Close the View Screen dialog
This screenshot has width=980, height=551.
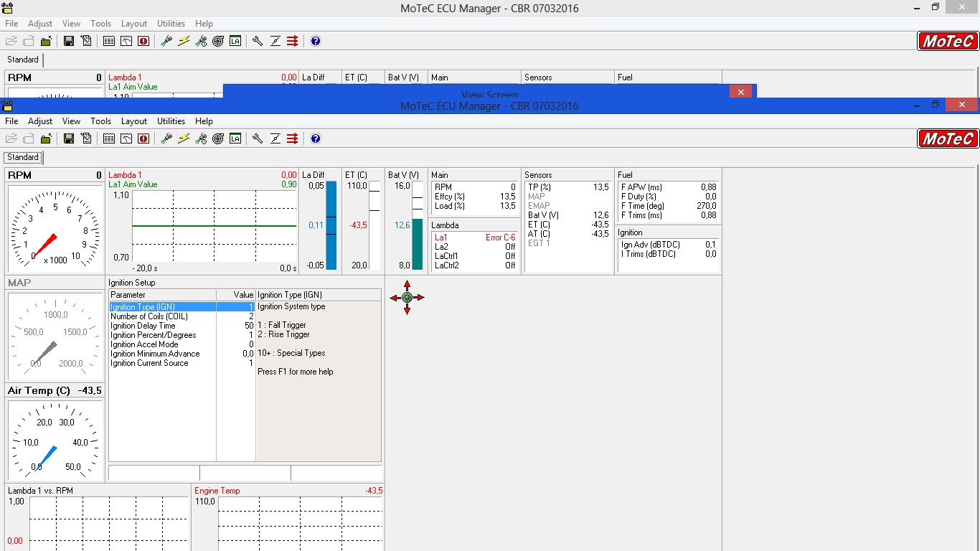(x=740, y=91)
